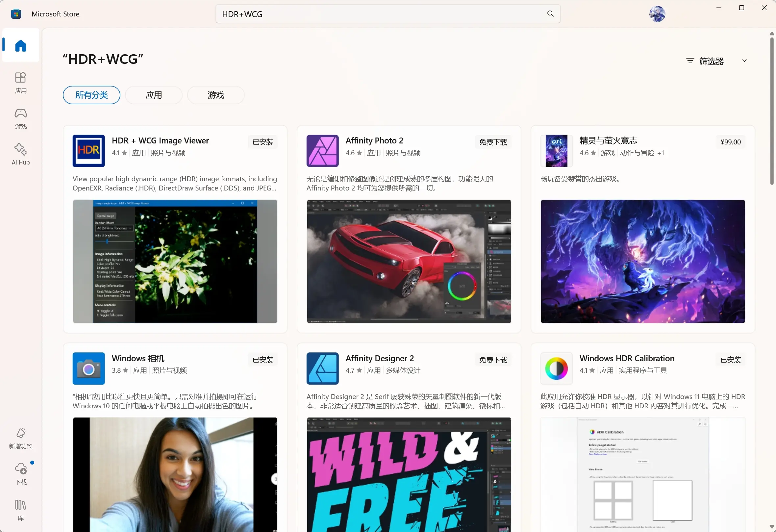
Task: Click the Windows 相机 app icon
Action: (x=88, y=368)
